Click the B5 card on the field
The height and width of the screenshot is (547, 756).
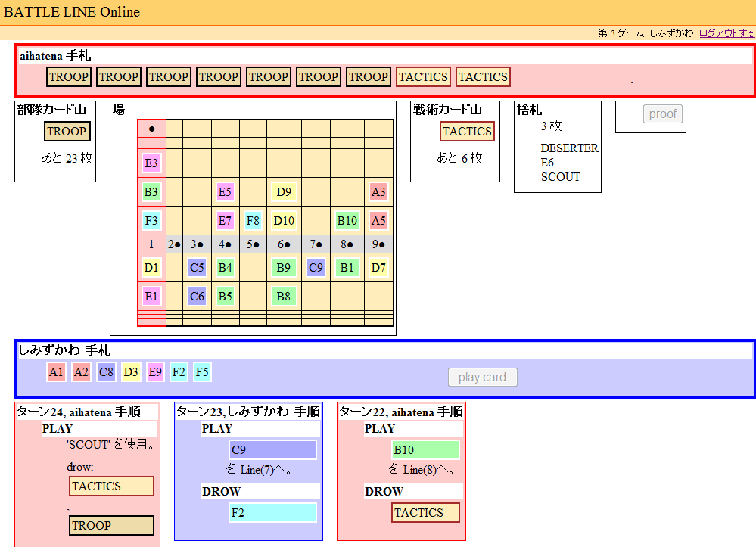(226, 297)
